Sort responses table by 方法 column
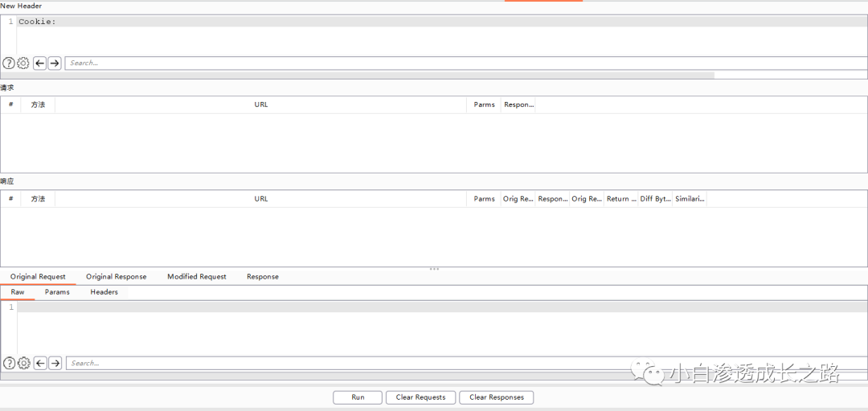Screen dimensions: 868x411 39,198
